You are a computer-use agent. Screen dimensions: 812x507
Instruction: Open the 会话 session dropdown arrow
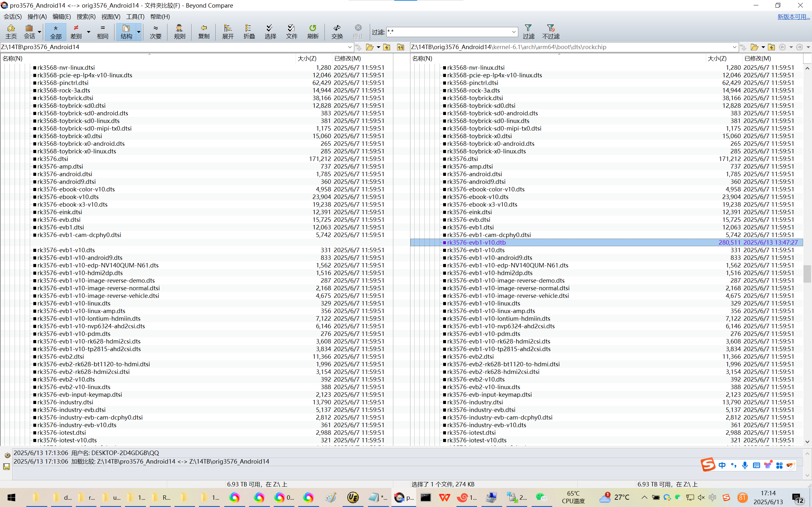pos(40,32)
